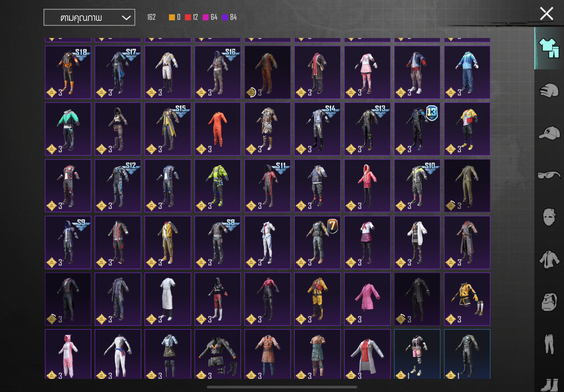Filter by orange quality swatch
The height and width of the screenshot is (392, 564).
[x=172, y=17]
